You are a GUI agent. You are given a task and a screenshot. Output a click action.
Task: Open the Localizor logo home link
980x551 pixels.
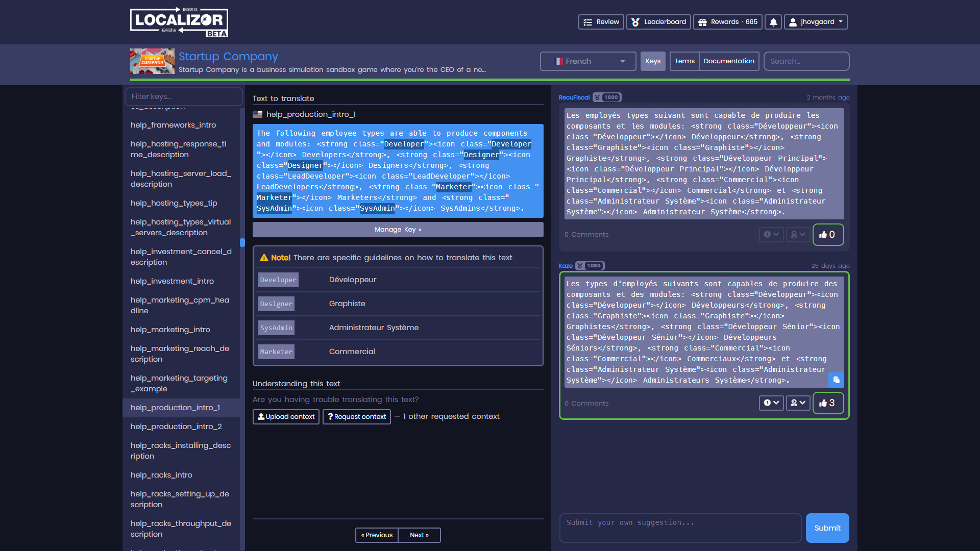point(179,22)
